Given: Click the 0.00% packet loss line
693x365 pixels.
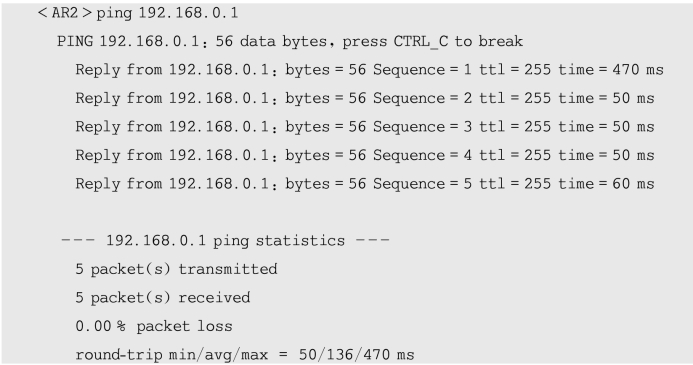Looking at the screenshot, I should click(x=154, y=327).
